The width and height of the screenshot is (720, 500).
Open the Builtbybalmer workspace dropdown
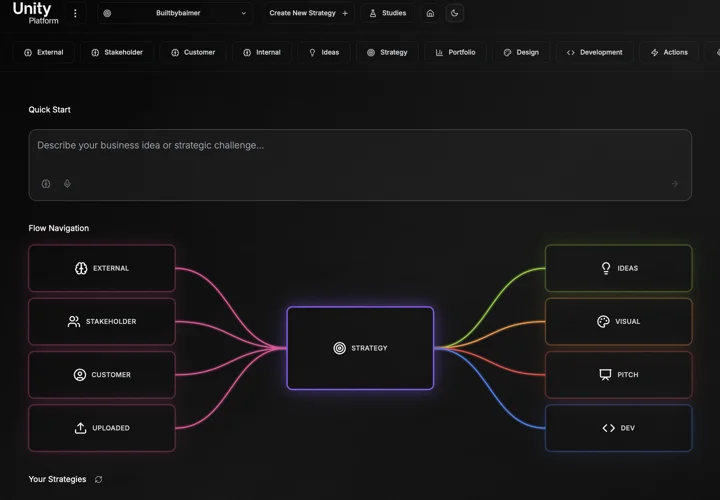(x=175, y=13)
